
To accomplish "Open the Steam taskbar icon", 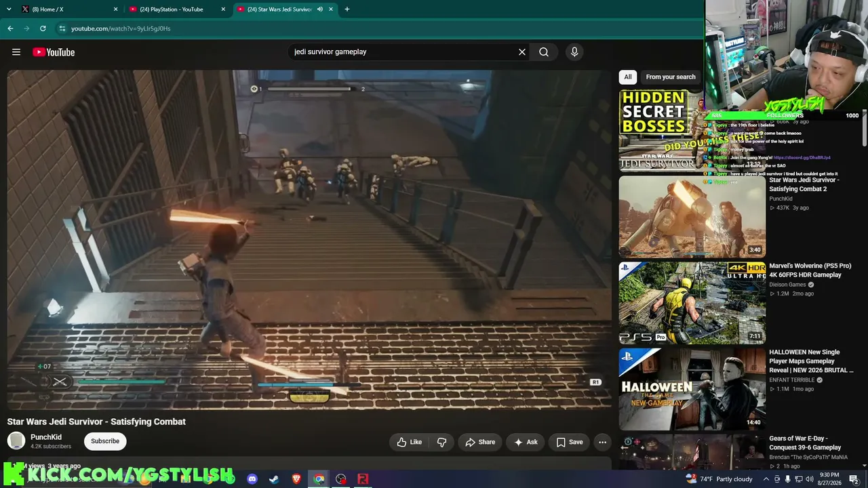I will [x=274, y=479].
